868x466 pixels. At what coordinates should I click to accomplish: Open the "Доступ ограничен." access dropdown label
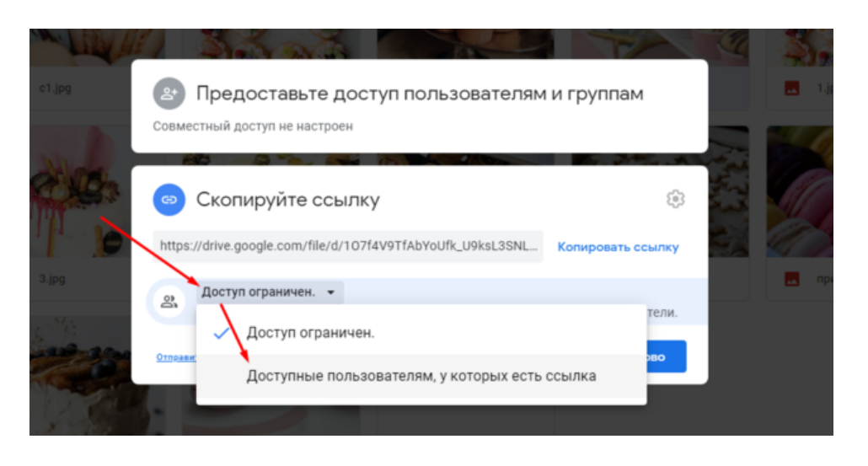coord(258,292)
